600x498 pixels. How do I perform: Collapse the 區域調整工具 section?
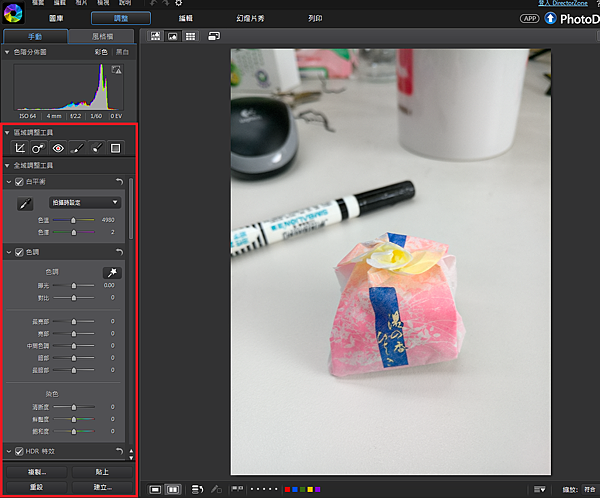7,132
